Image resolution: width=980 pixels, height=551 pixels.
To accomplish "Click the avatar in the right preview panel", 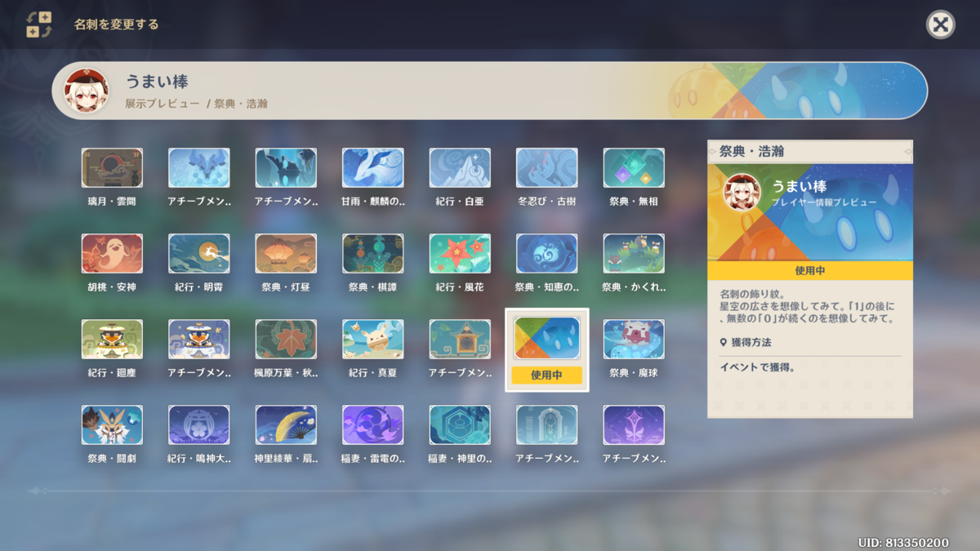I will pyautogui.click(x=742, y=193).
